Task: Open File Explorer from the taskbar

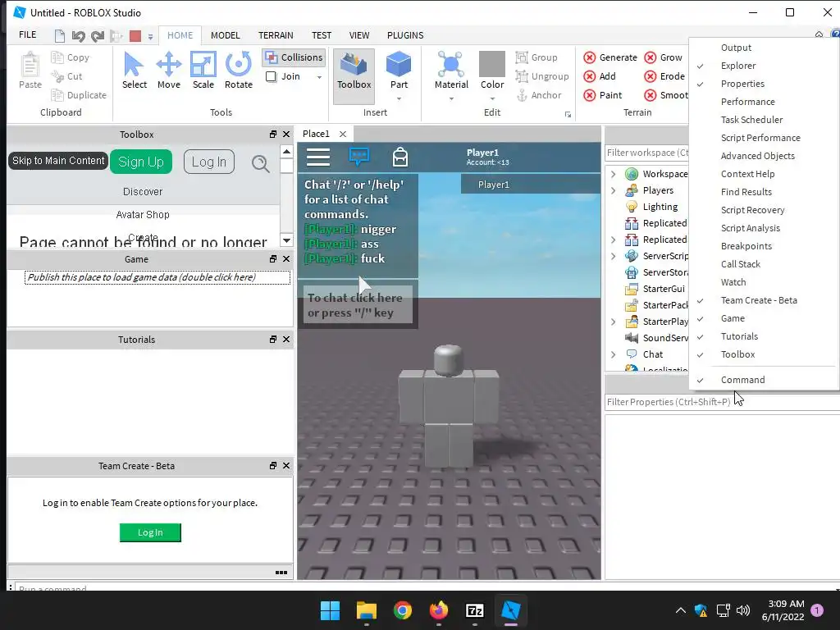Action: (367, 610)
